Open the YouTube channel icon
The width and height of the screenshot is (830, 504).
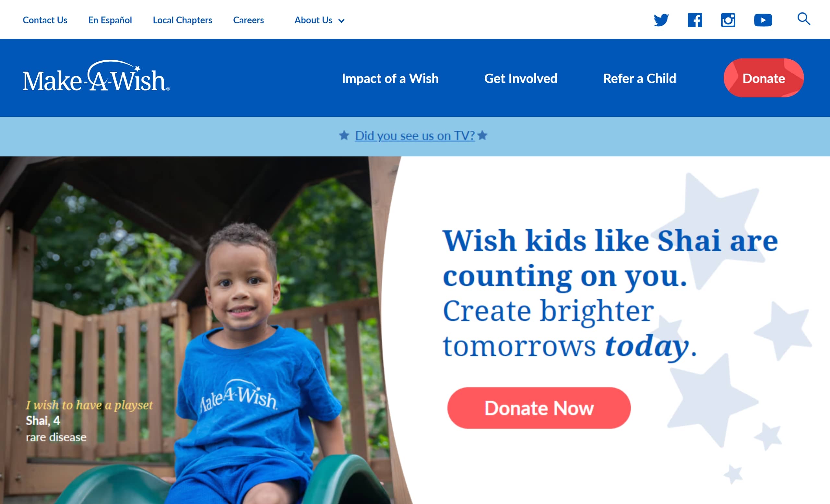[x=763, y=20]
